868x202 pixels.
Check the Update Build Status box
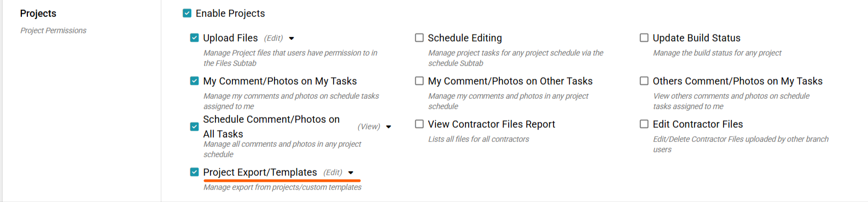coord(644,38)
